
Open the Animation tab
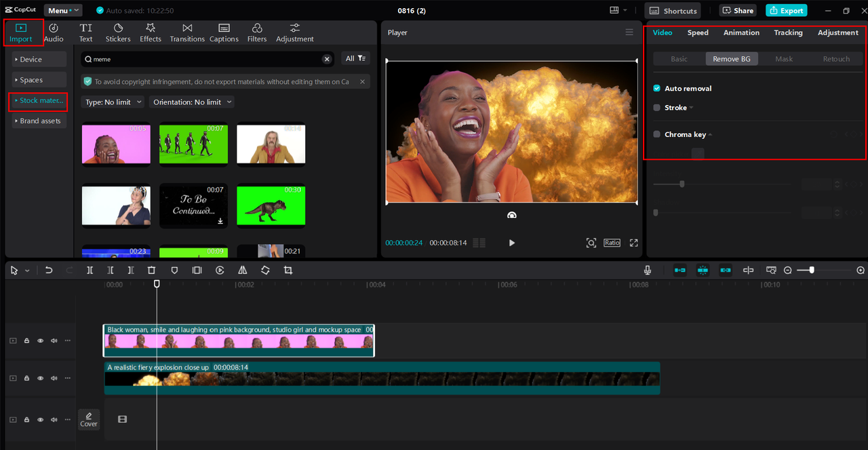[x=741, y=33]
